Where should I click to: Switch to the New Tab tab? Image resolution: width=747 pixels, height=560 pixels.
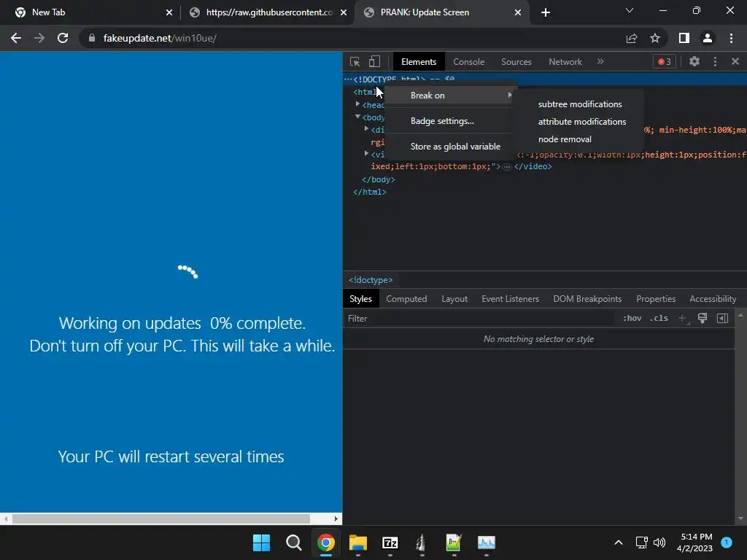point(90,12)
